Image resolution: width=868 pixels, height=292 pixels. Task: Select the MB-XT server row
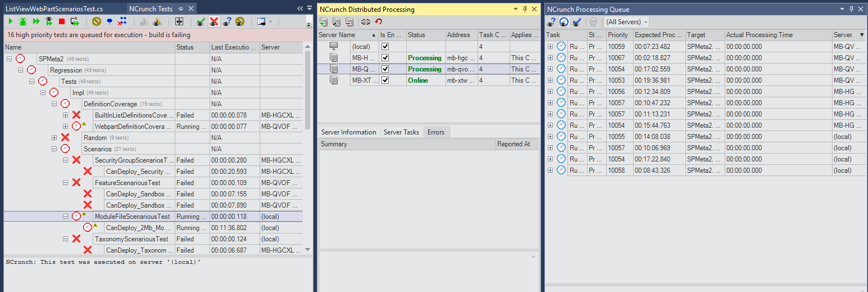click(429, 80)
